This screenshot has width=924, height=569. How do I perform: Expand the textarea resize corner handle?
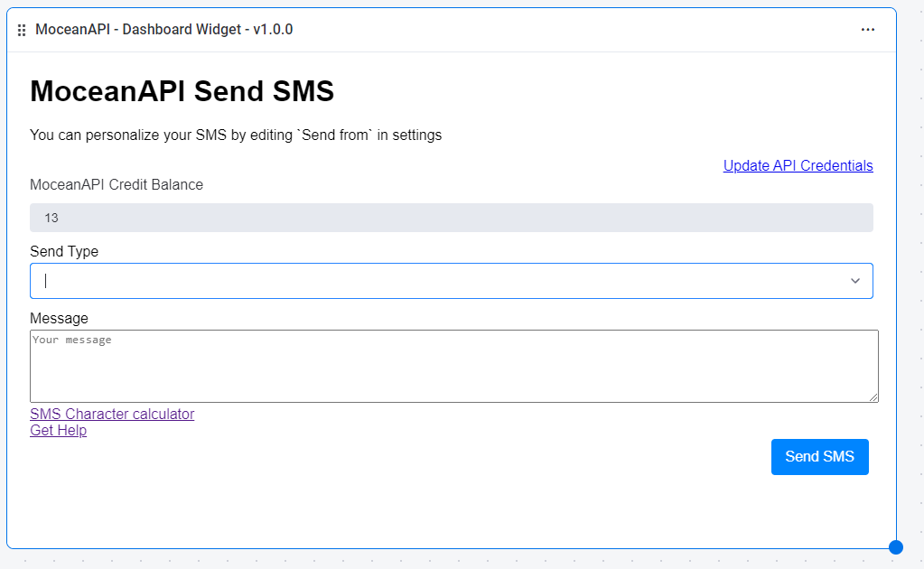pyautogui.click(x=872, y=396)
